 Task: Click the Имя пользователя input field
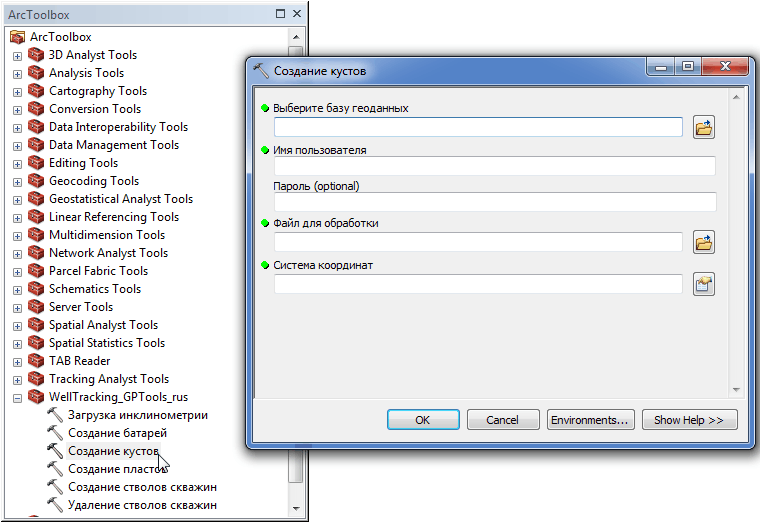tap(495, 166)
